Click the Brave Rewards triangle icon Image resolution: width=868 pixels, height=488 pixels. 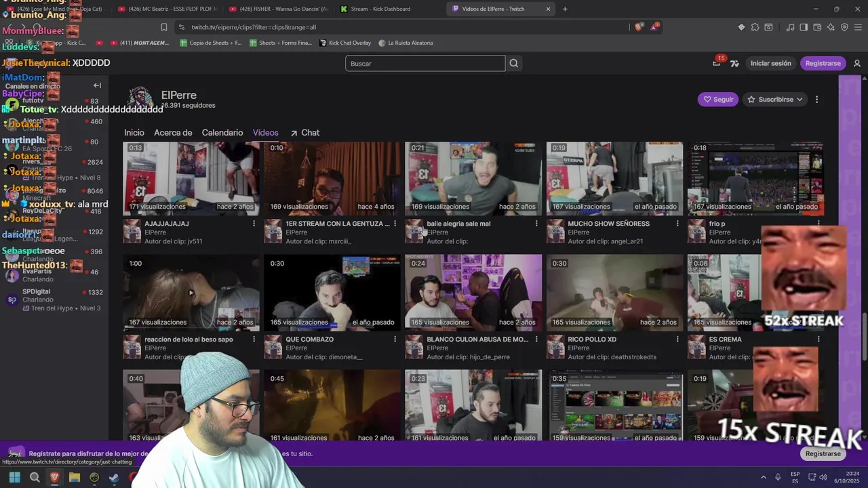654,27
